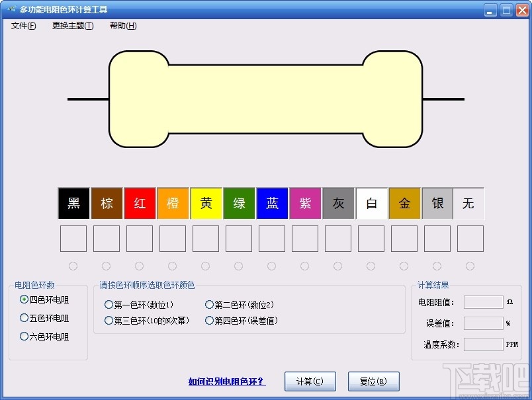Select the brown (棕) color band
This screenshot has width=532, height=400.
coord(107,203)
